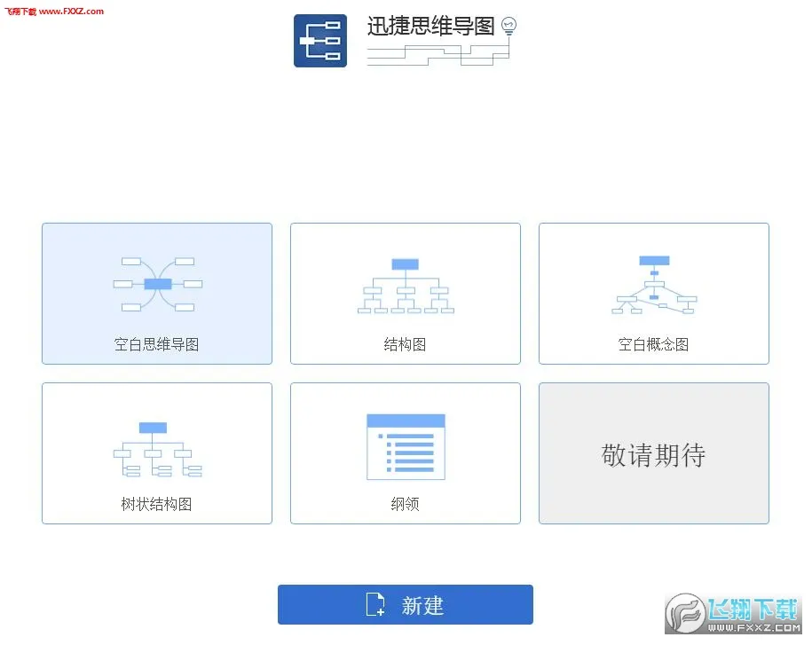The height and width of the screenshot is (645, 812).
Task: Choose the 结构图 structure chart template
Action: pos(406,294)
